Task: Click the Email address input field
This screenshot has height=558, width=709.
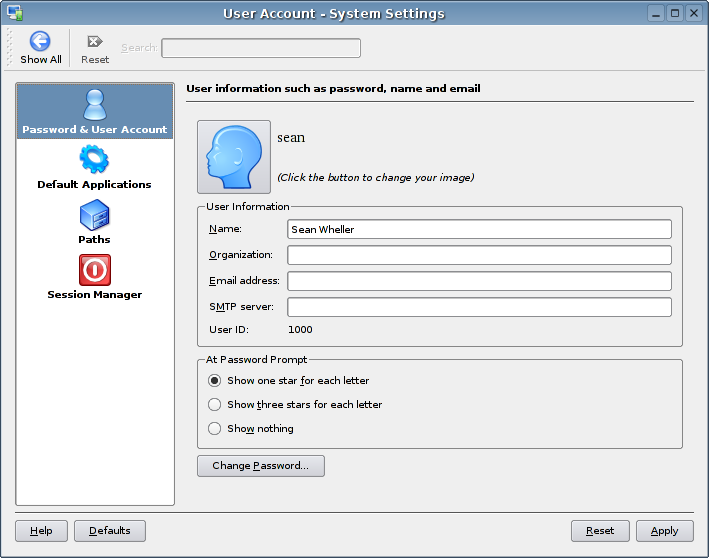Action: point(479,281)
